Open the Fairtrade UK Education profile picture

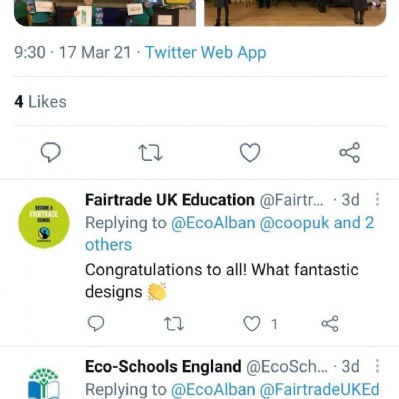click(x=44, y=223)
